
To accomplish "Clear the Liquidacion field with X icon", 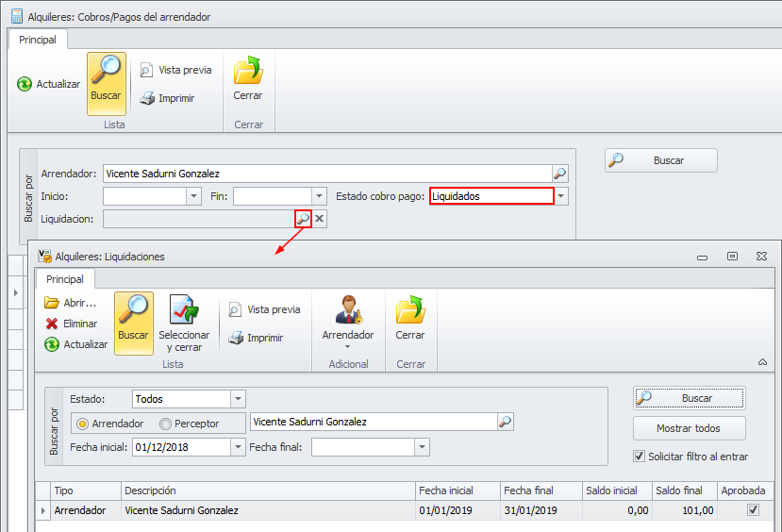I will click(x=319, y=219).
